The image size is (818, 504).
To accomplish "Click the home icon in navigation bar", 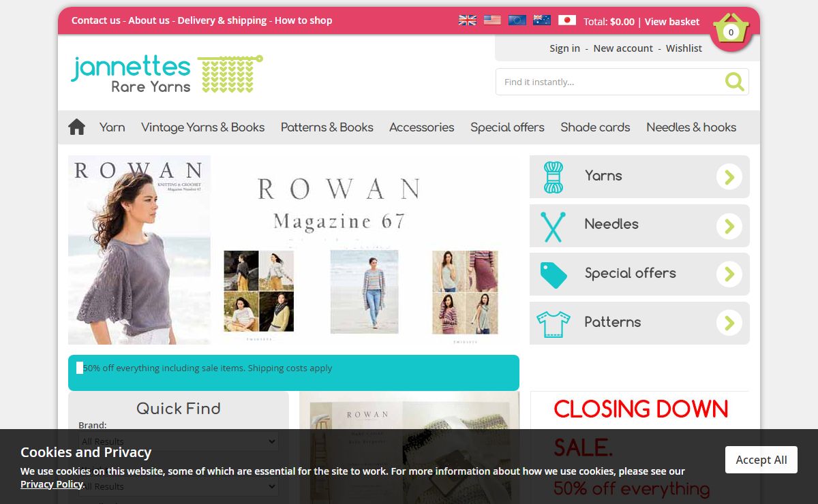I will pyautogui.click(x=77, y=127).
